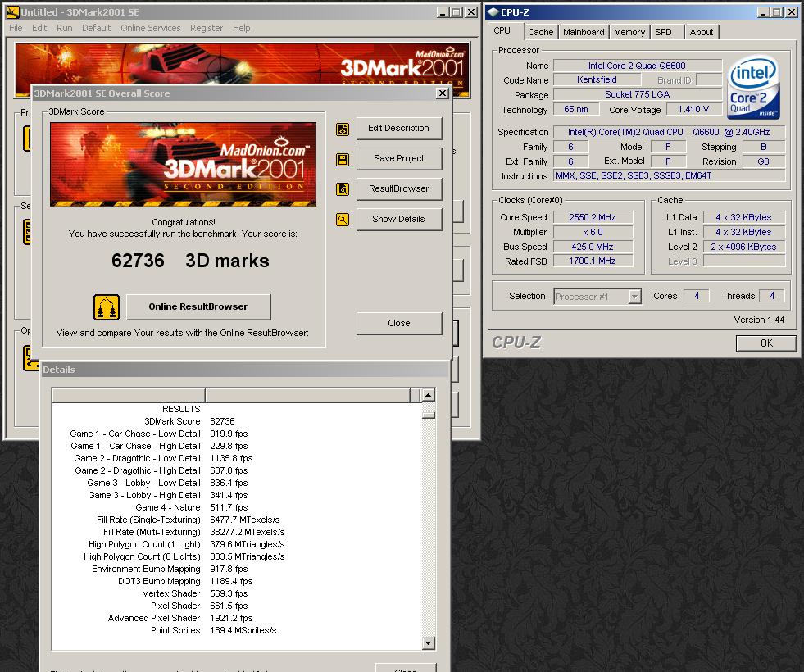
Task: Open the Edit menu
Action: 39,28
